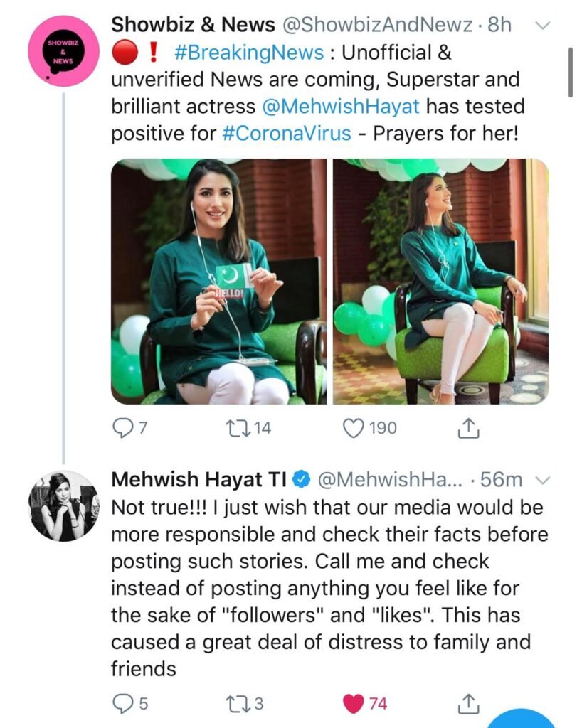Unlike Mehwish Hayat's reply tweet
This screenshot has height=728, width=577.
354,704
